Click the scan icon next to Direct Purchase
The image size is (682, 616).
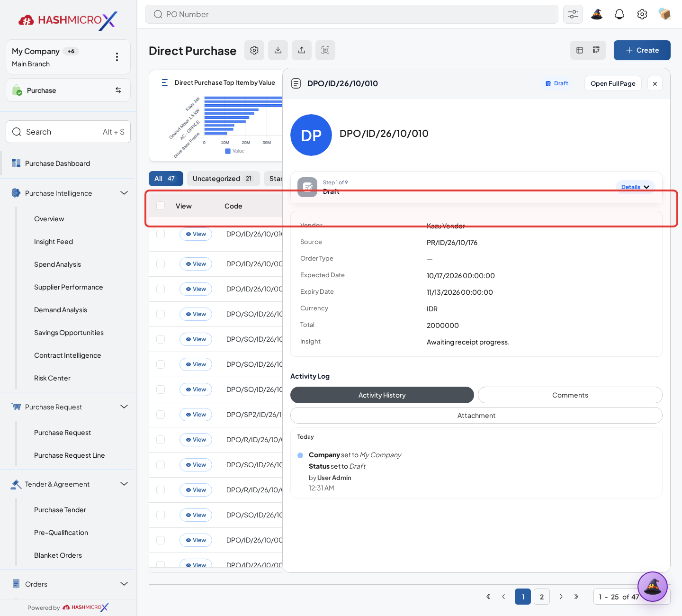[325, 50]
